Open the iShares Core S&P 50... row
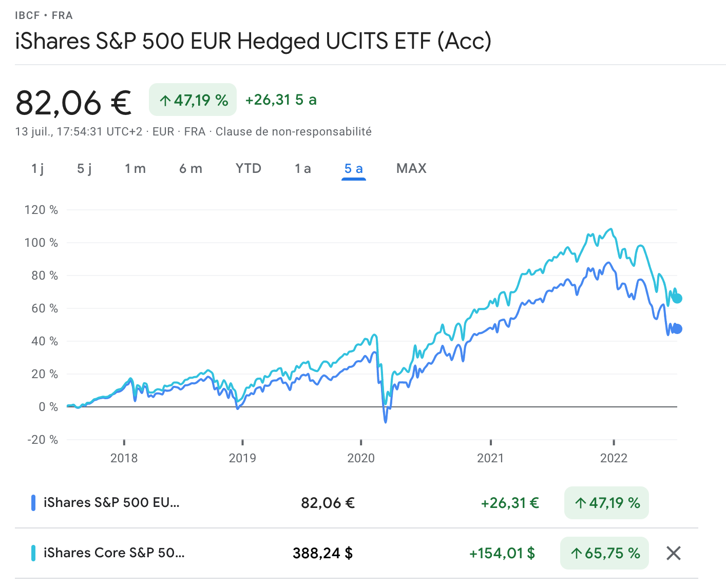 (x=114, y=553)
